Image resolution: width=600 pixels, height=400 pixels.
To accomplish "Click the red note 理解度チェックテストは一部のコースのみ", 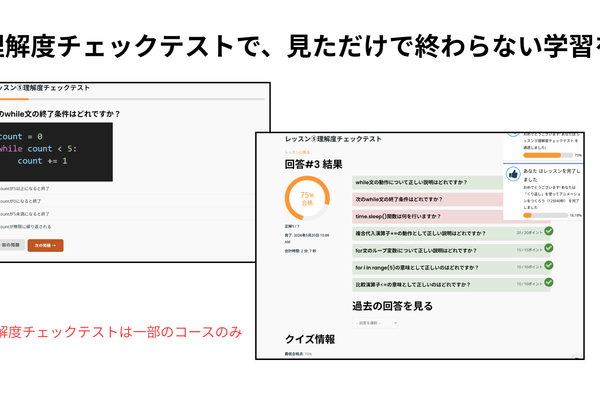I will (x=121, y=332).
